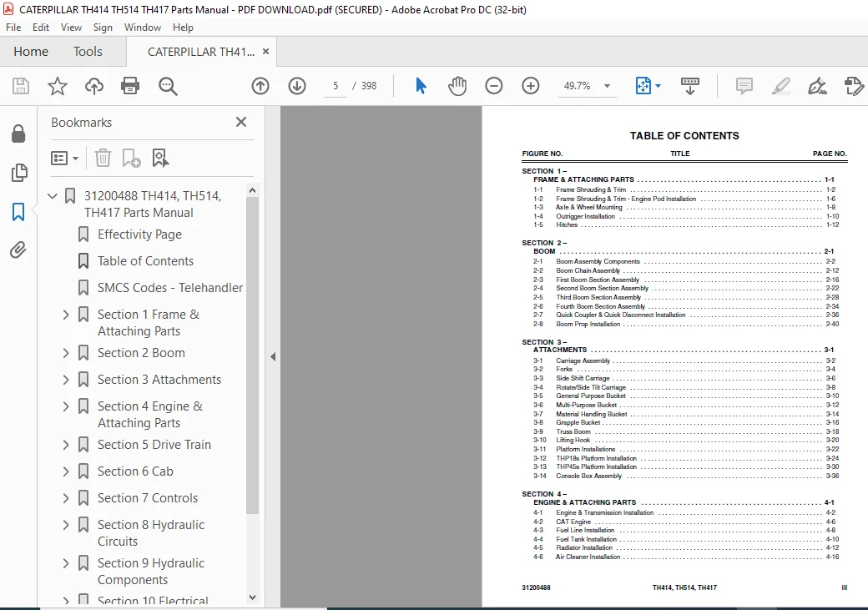Select the arrow selection tool
Screen dimensions: 868x610
[421, 86]
